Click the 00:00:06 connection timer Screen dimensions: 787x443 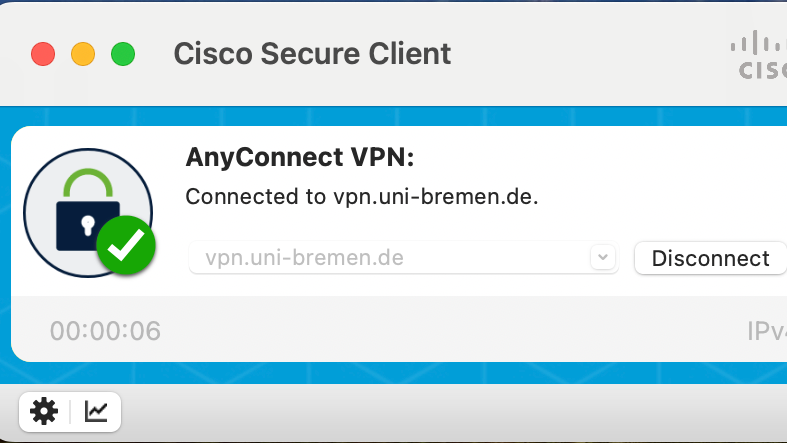tap(105, 331)
